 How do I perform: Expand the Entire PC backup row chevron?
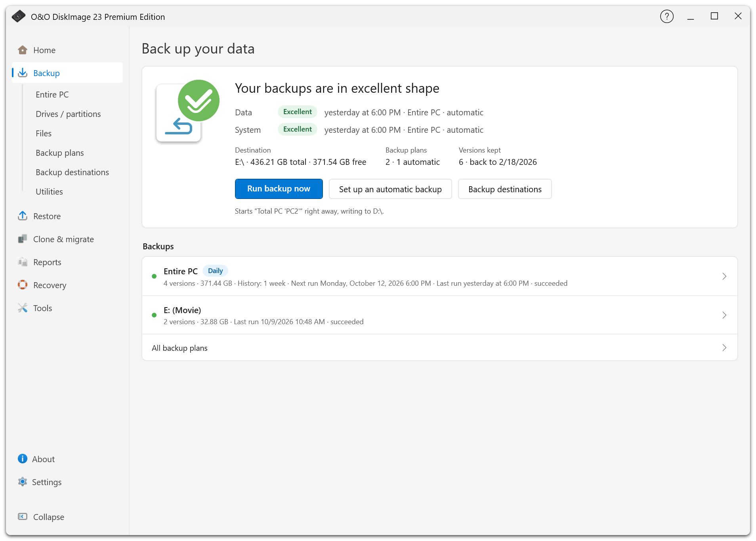click(724, 276)
